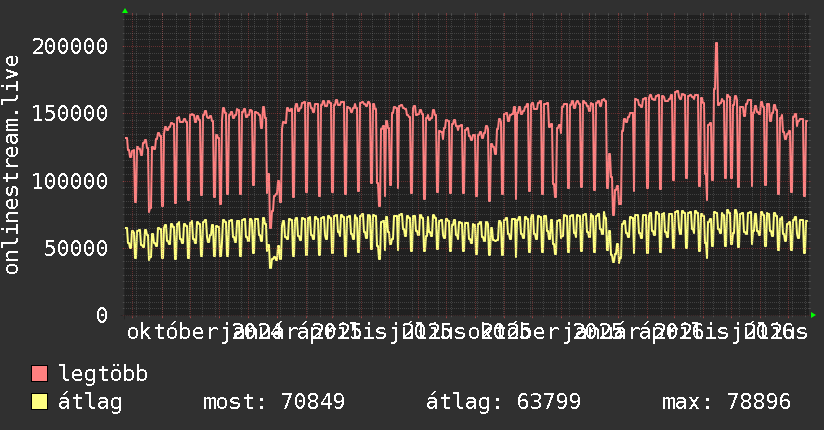Screen dimensions: 824x430
Task: Click the red legtöbb legend color swatch
Action: pos(39,374)
